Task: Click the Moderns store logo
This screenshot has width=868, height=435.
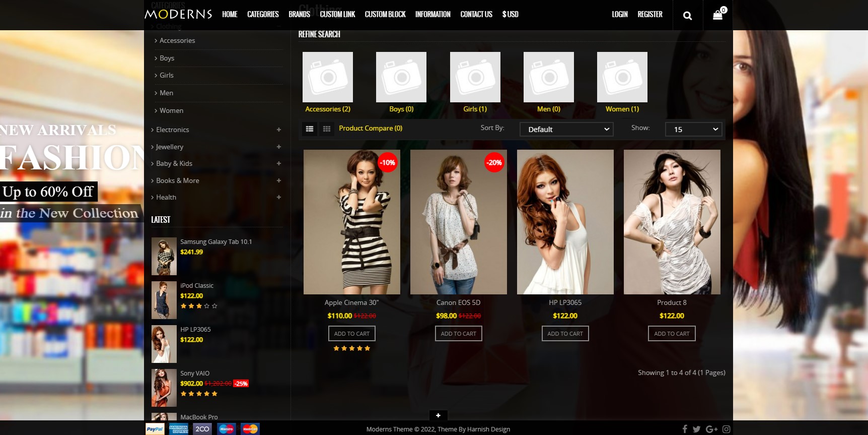Action: pyautogui.click(x=178, y=14)
